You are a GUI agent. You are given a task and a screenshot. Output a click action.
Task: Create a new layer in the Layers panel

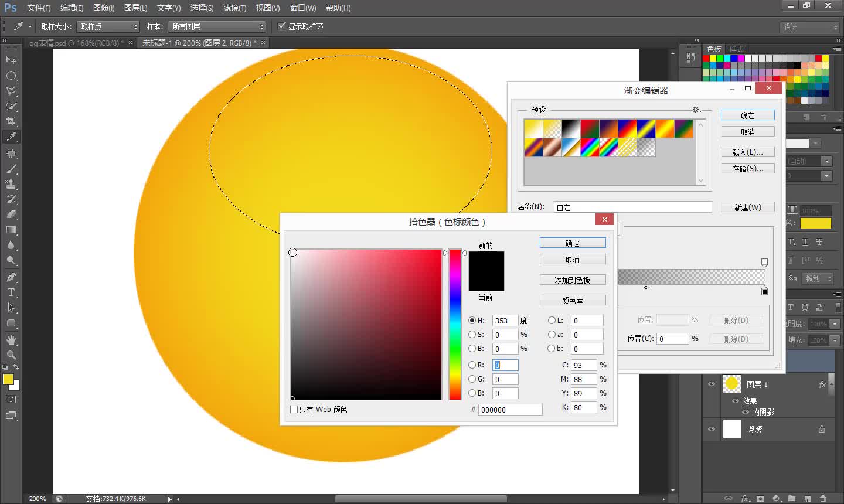[x=807, y=498]
